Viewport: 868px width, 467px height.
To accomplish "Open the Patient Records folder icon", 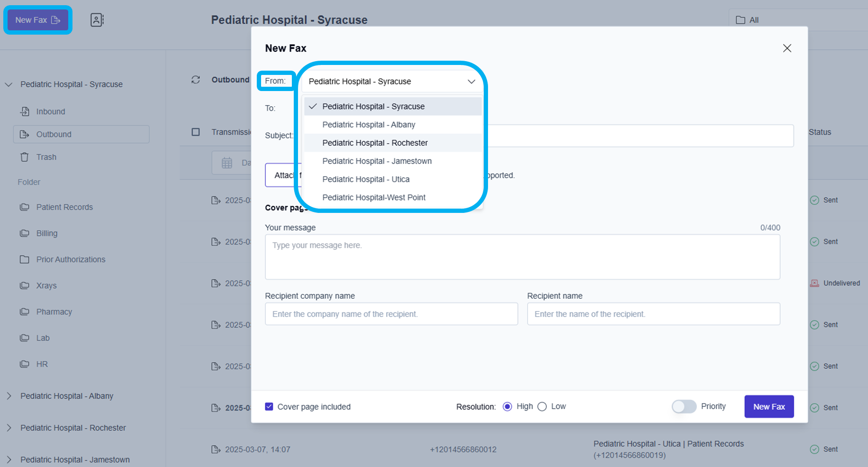I will click(x=25, y=207).
